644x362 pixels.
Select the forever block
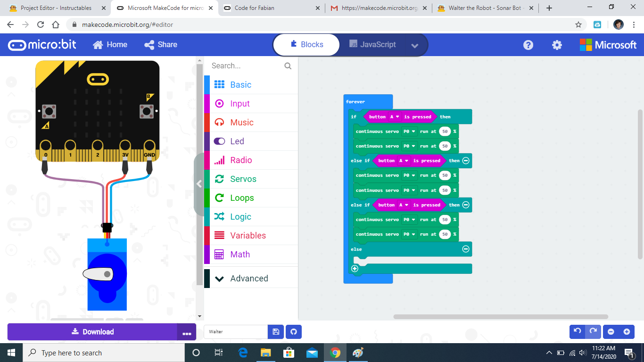pyautogui.click(x=355, y=102)
